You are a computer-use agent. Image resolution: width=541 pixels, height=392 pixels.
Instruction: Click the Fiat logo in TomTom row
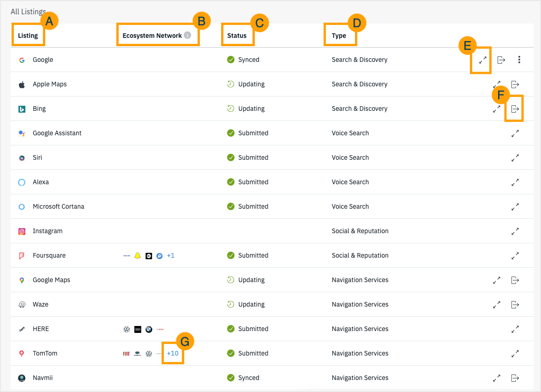(126, 354)
